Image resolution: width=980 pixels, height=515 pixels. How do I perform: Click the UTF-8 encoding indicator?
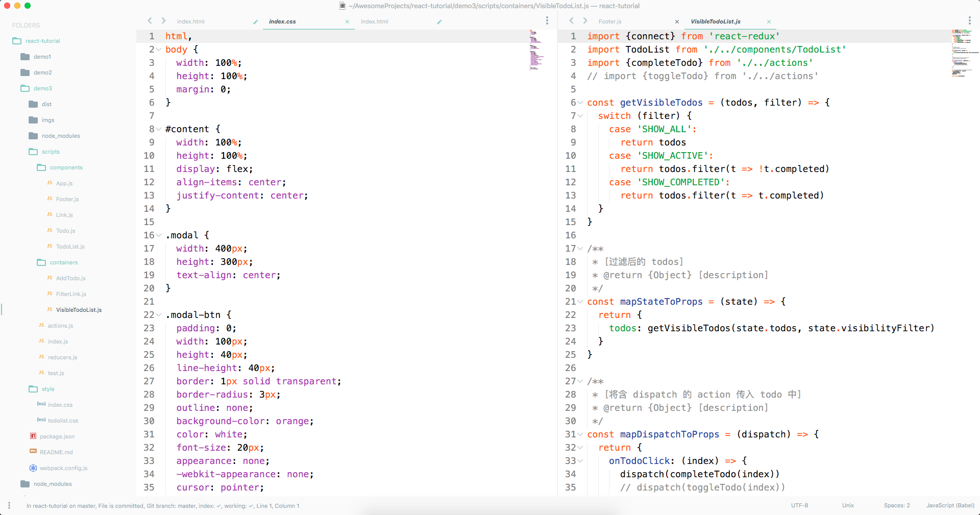(799, 505)
